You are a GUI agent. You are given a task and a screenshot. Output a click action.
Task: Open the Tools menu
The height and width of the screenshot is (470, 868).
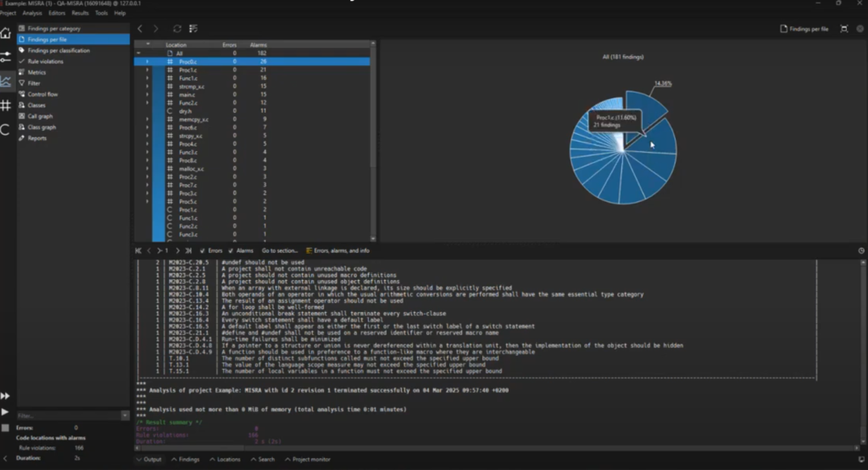[x=102, y=13]
